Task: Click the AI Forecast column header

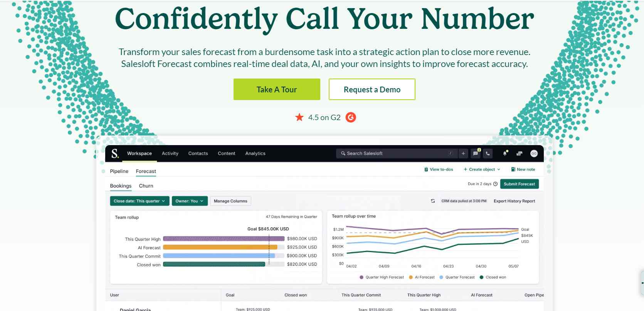Action: pos(482,295)
